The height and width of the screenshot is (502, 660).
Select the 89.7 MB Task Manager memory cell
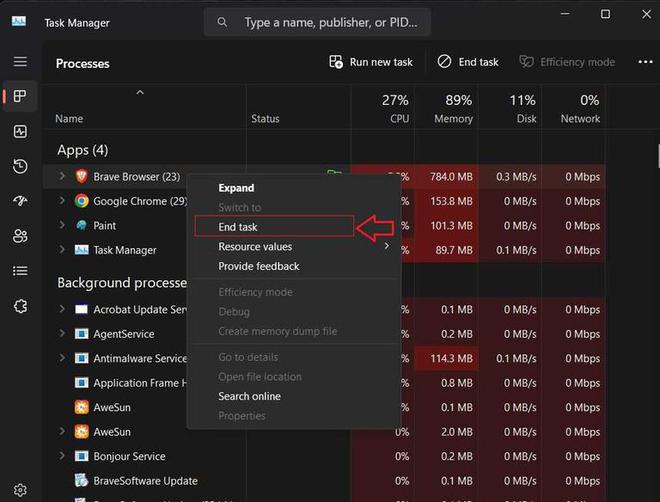point(447,250)
